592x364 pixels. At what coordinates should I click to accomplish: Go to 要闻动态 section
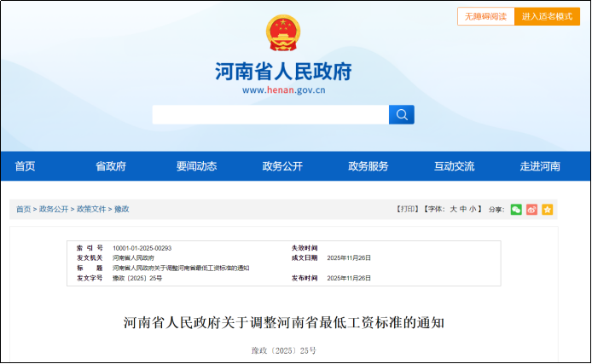196,166
